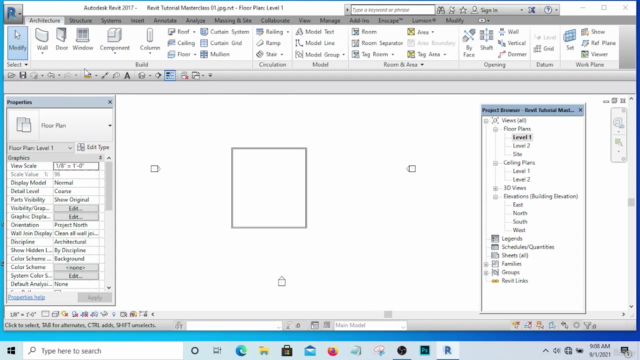640x360 pixels.
Task: Open Firefox from the taskbar
Action: coord(333,351)
